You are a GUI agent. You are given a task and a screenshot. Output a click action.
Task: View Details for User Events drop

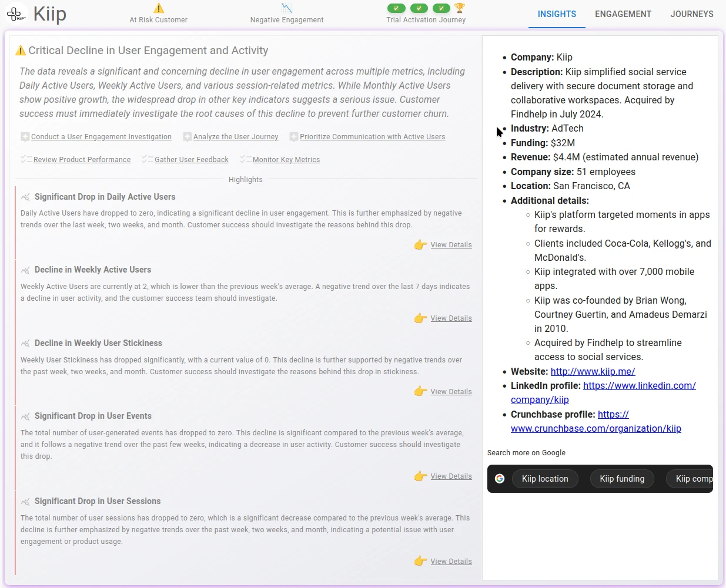tap(451, 476)
